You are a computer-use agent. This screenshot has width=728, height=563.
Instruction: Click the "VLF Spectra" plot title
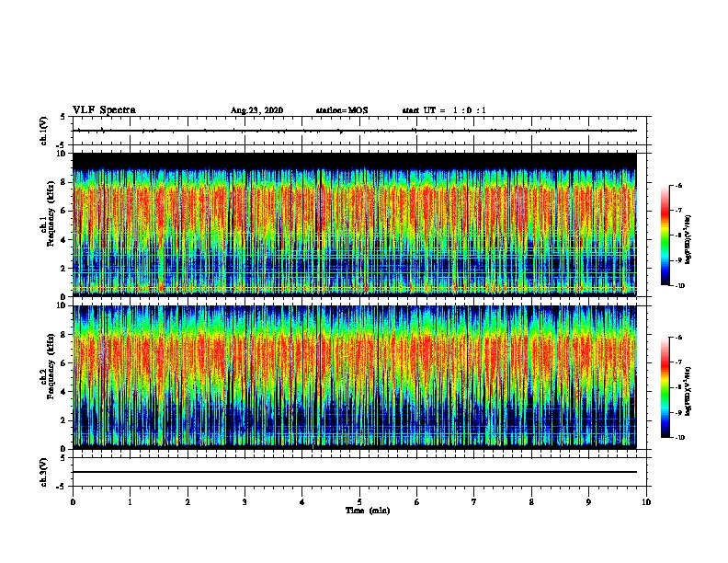click(x=104, y=109)
